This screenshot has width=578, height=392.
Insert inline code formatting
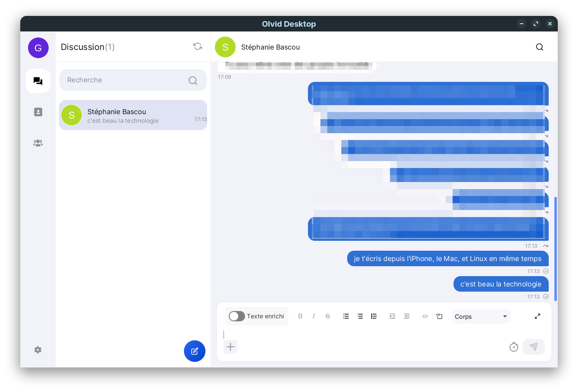coord(425,316)
